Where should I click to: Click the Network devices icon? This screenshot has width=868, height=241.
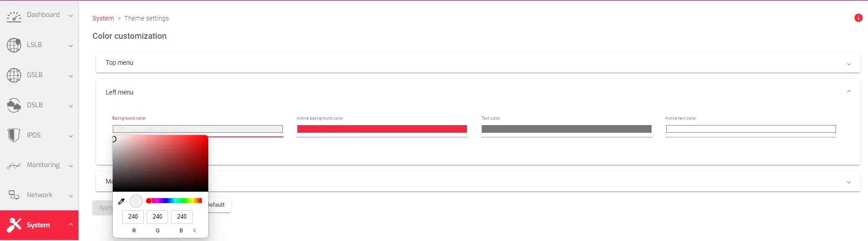tap(14, 195)
